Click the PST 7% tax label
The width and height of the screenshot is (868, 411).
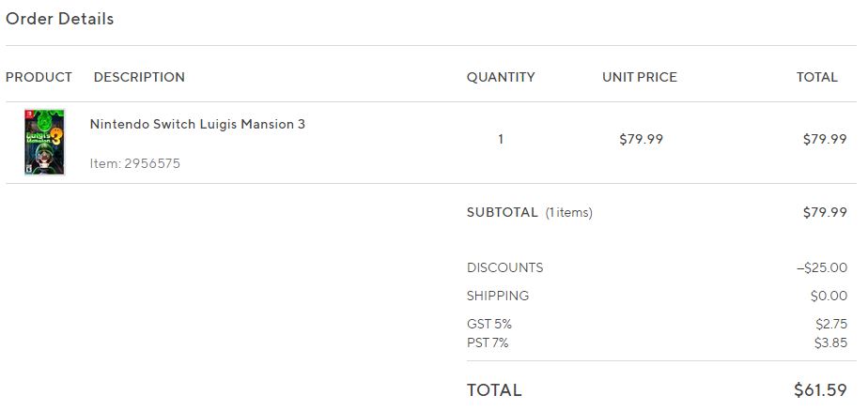[x=488, y=342]
